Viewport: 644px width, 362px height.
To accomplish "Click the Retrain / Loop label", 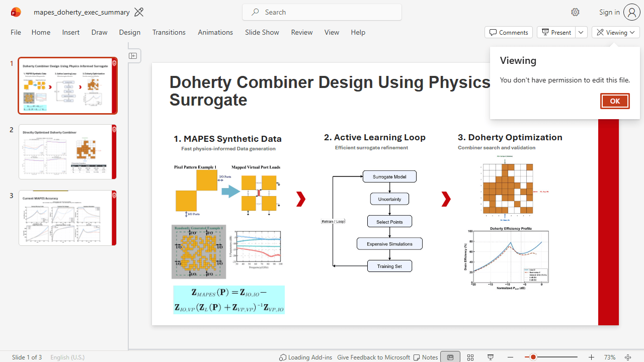I will [333, 221].
